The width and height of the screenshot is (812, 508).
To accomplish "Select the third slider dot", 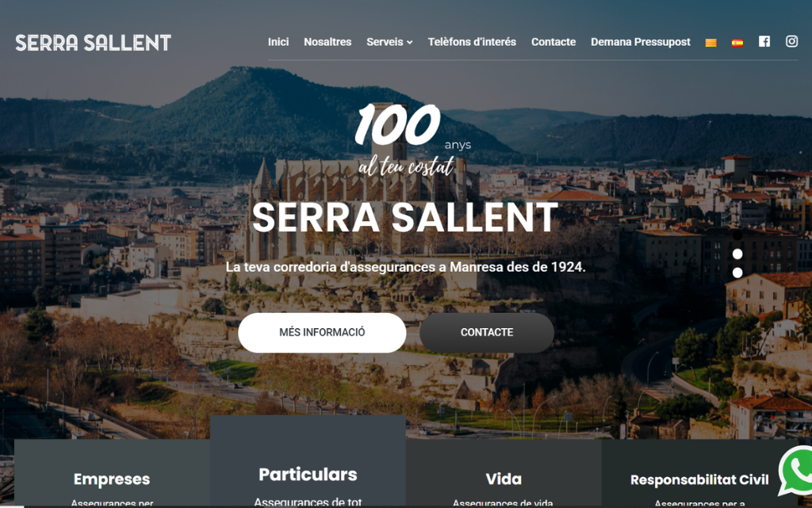I will [737, 273].
